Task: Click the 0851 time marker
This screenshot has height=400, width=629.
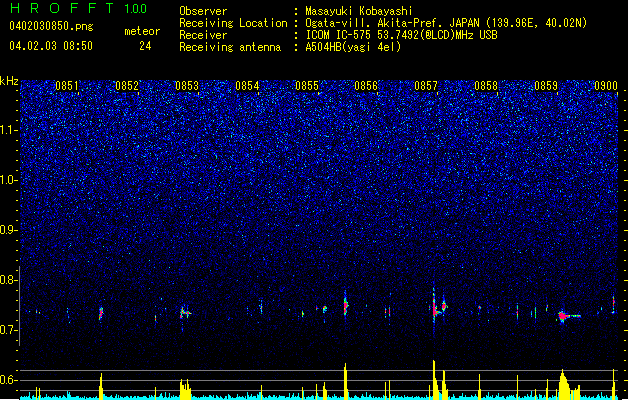Action: (x=67, y=86)
